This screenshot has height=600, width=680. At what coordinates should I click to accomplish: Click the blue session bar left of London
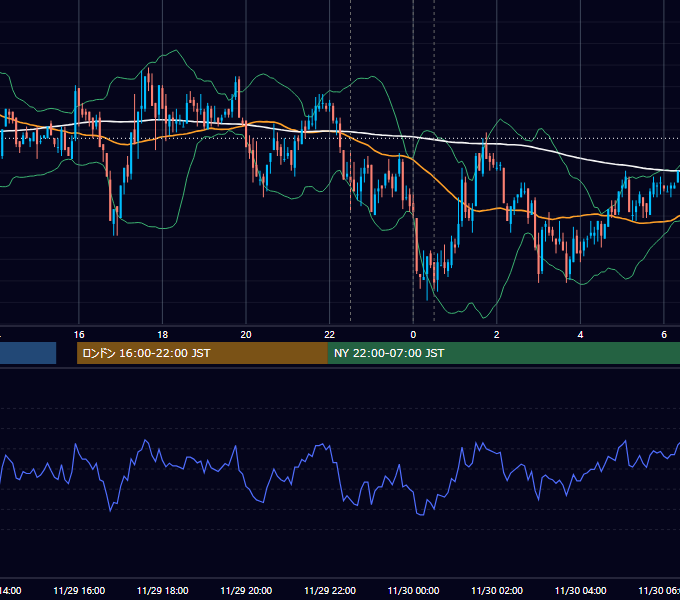[x=28, y=353]
